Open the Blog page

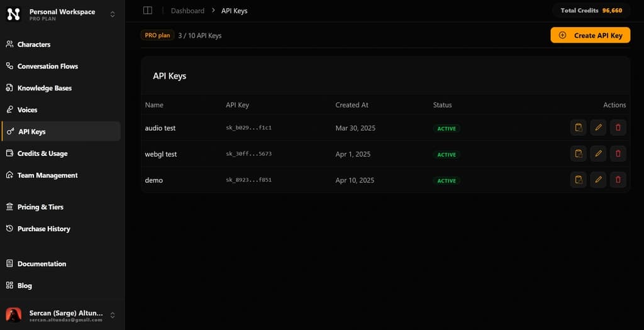pos(61,285)
